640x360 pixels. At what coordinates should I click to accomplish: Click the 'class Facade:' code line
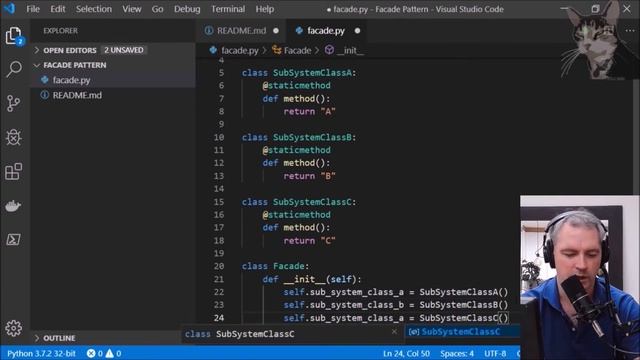tap(276, 266)
